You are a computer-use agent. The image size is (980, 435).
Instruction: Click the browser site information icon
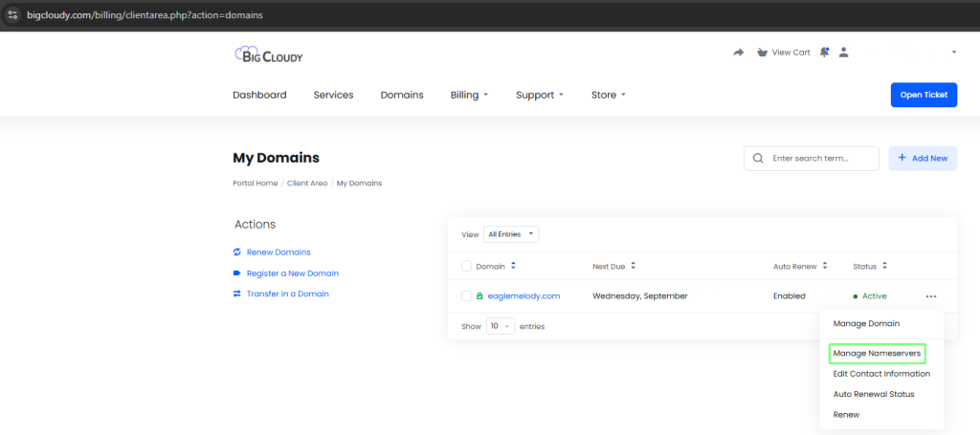click(12, 15)
